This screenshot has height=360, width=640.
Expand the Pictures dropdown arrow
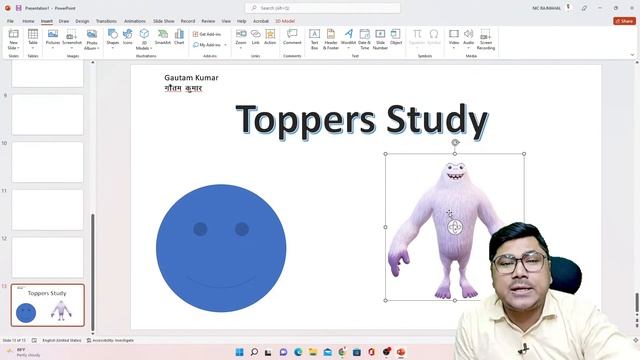coord(53,48)
